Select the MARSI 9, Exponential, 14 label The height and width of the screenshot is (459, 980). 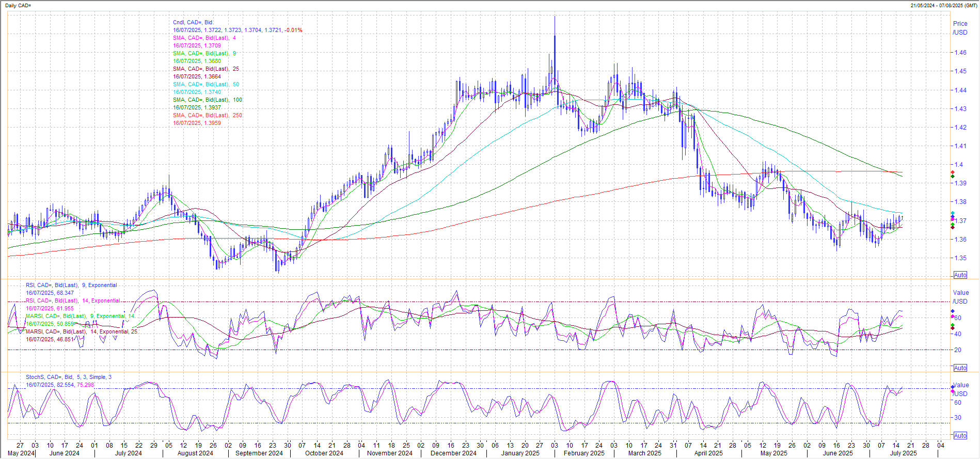click(80, 316)
